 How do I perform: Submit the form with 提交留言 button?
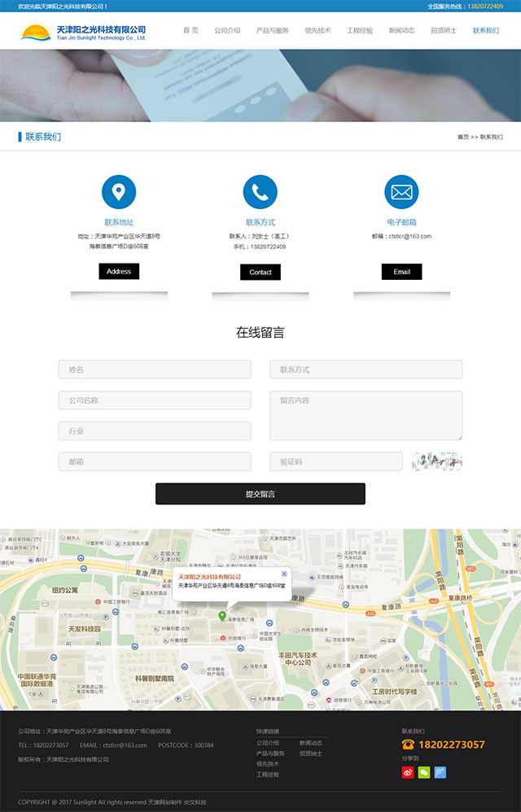click(x=260, y=494)
